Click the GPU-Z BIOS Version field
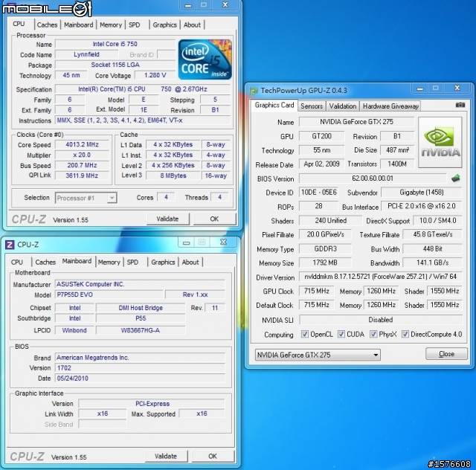Screen dimensions: 476x470 (373, 178)
